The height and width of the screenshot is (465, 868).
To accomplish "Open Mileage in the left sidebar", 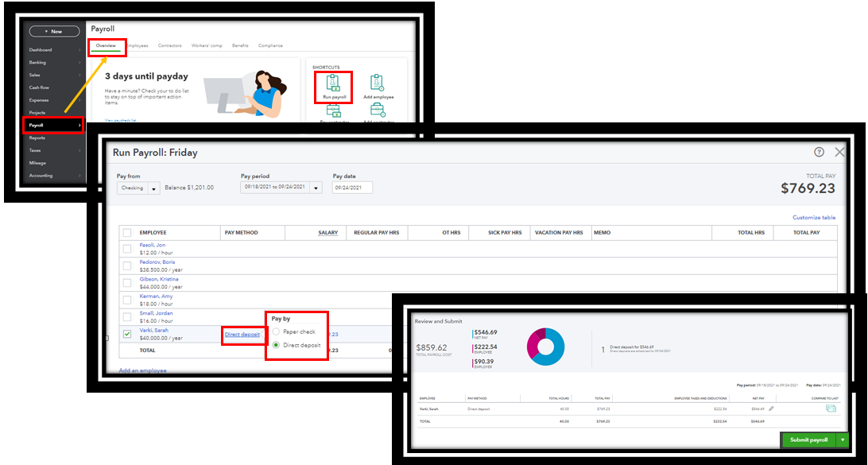I will pyautogui.click(x=37, y=163).
